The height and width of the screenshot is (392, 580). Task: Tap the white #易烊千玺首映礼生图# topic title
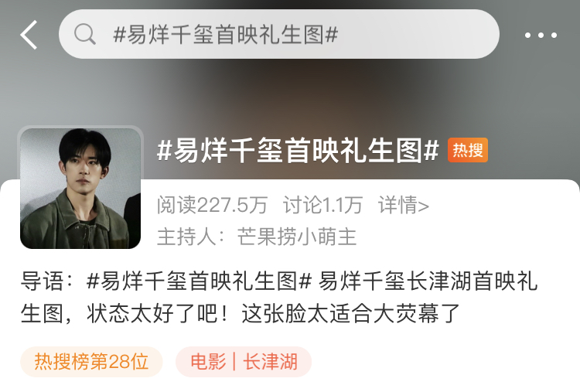coord(298,150)
